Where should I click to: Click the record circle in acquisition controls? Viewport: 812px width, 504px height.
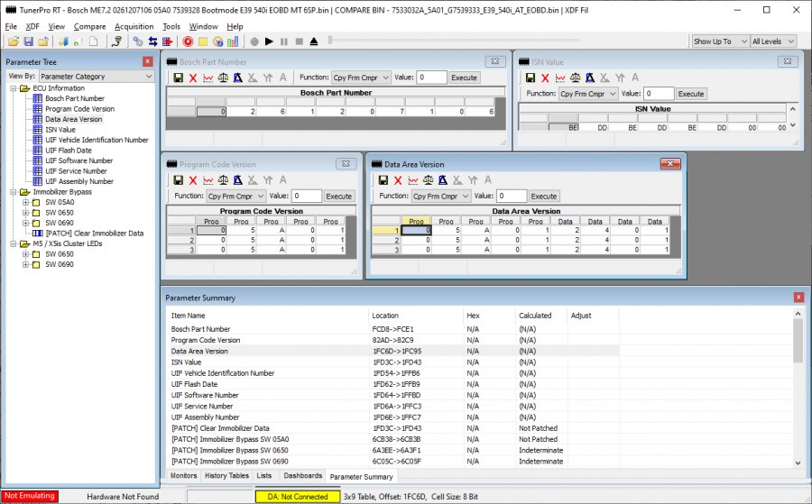[254, 41]
